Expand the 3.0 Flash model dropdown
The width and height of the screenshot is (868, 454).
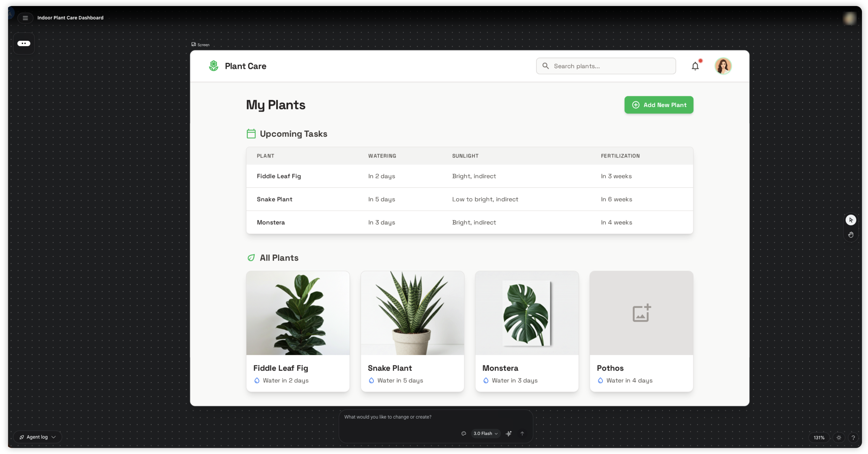(x=485, y=434)
